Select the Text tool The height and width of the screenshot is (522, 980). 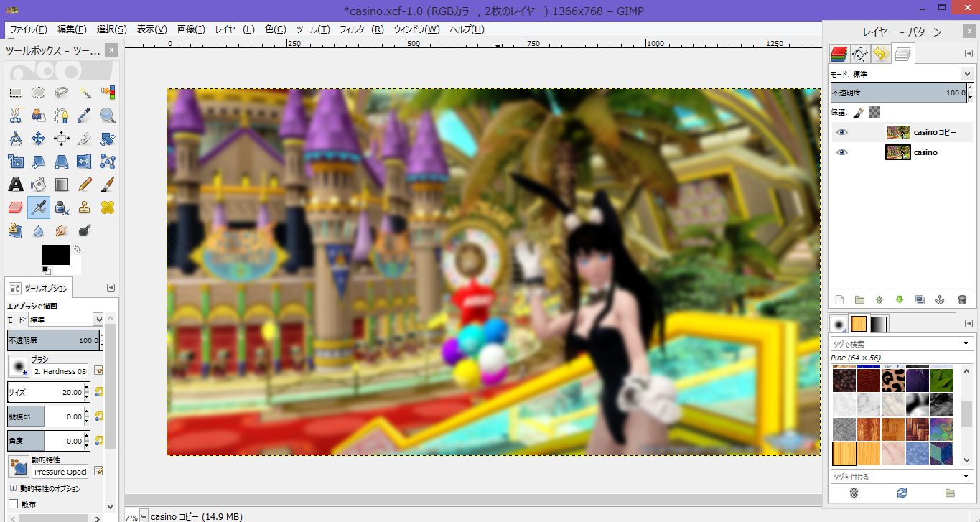pyautogui.click(x=16, y=185)
